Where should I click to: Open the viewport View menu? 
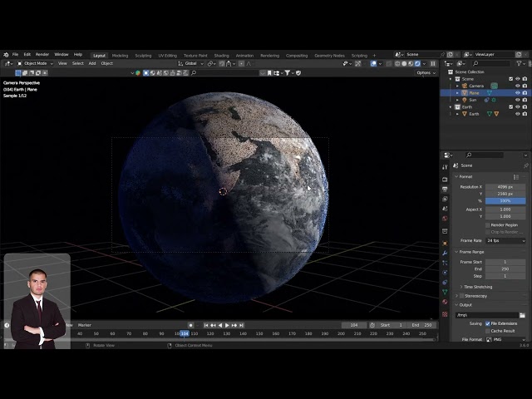pos(62,63)
